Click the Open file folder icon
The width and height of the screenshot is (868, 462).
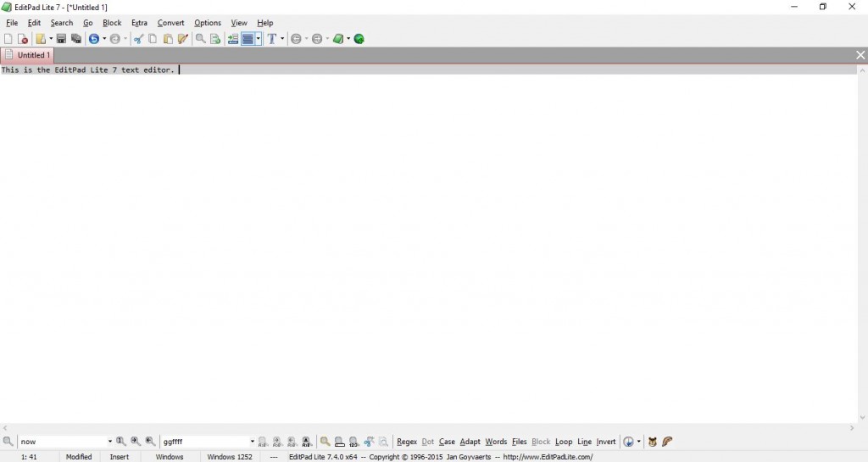click(41, 39)
